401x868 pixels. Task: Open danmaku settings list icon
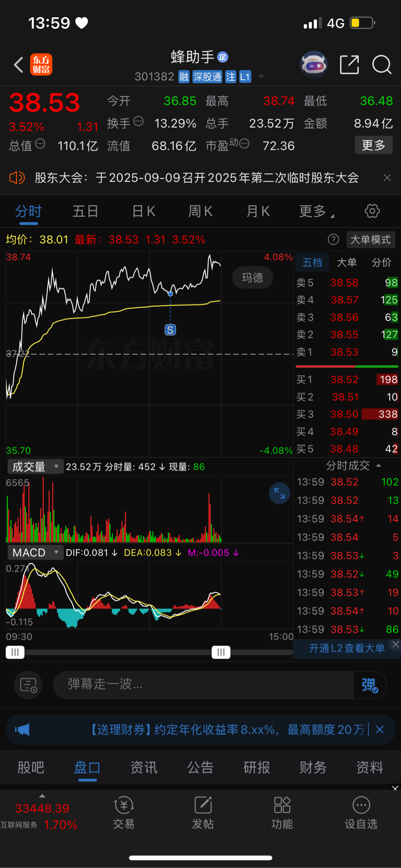point(28,685)
